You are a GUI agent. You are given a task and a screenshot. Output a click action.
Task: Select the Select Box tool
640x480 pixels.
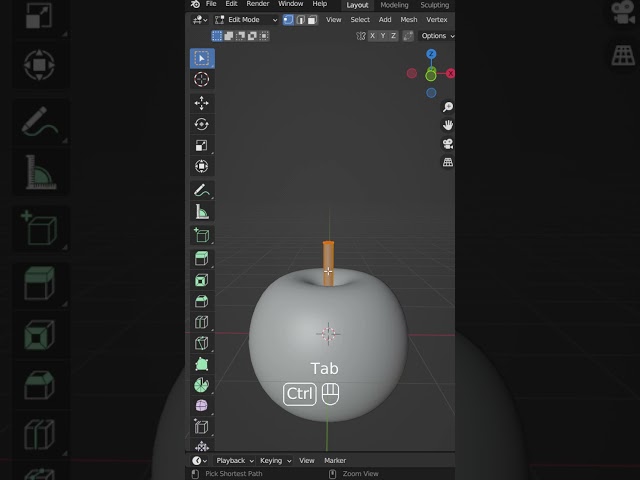coord(202,58)
